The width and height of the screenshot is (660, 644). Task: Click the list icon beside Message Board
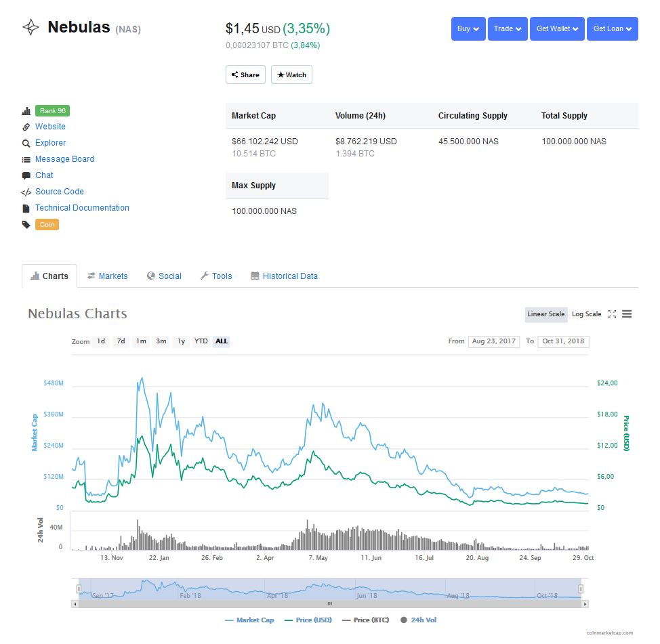click(26, 159)
